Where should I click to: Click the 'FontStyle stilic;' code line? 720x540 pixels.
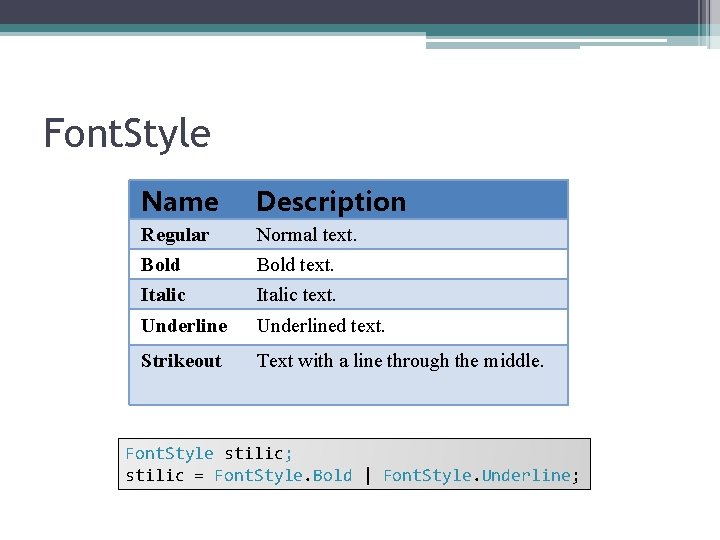pos(209,454)
